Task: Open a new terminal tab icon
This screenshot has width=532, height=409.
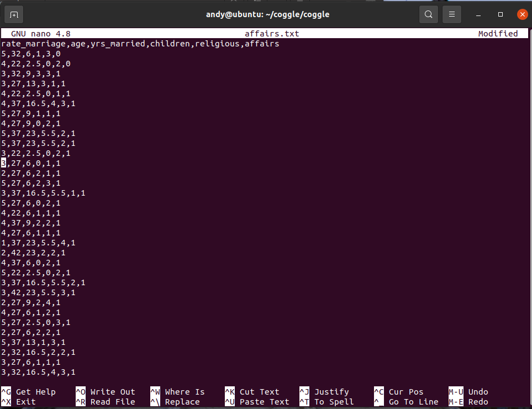Action: tap(14, 14)
